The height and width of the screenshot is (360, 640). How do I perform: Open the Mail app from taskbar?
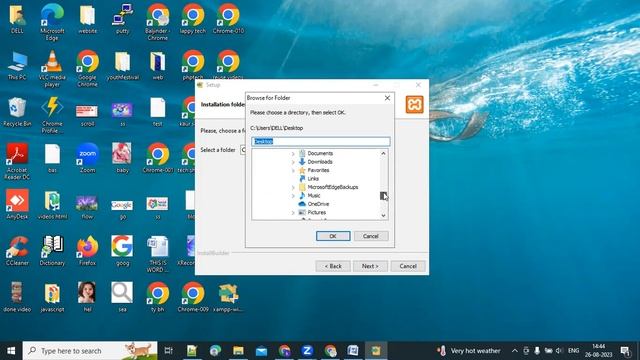pos(262,351)
